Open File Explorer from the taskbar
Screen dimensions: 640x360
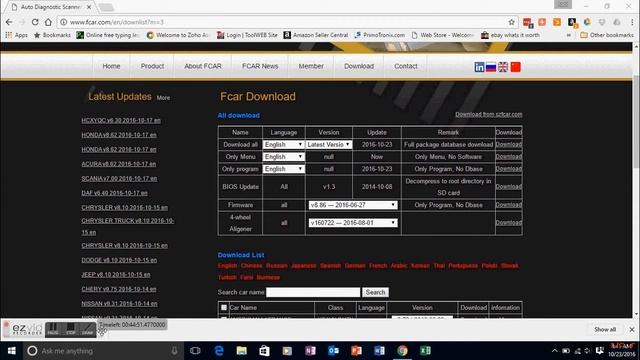[x=242, y=351]
